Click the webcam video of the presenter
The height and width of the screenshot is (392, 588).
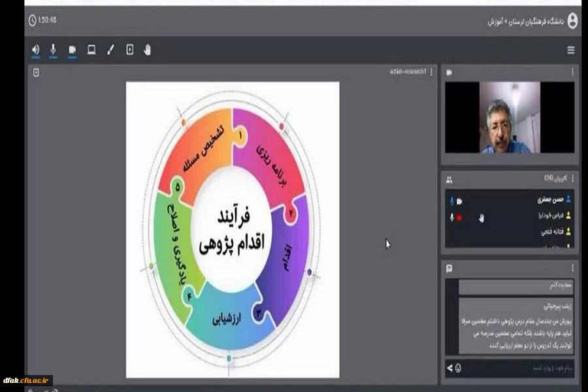coord(510,118)
